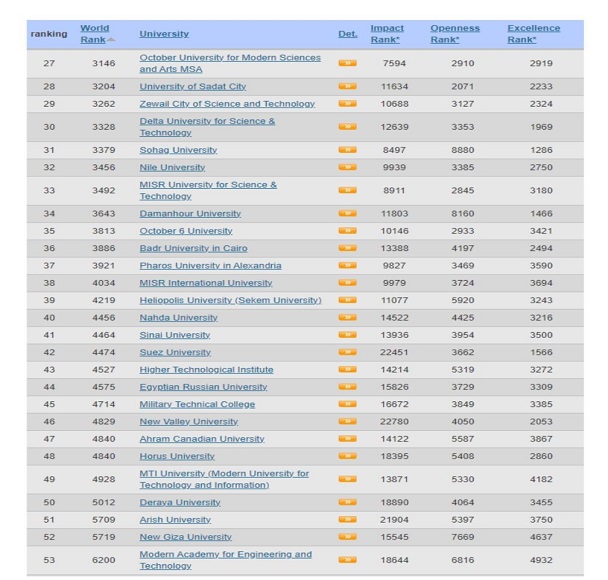Open details icon for University of Sadat City
Screen dimensions: 608x580
[x=347, y=87]
